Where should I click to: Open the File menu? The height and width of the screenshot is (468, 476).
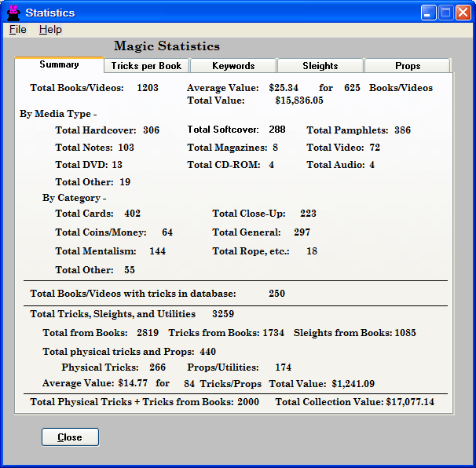click(x=17, y=30)
